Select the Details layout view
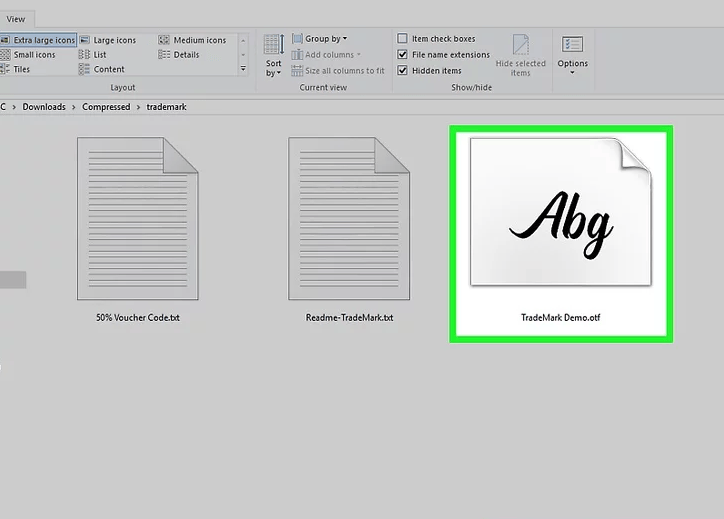The width and height of the screenshot is (724, 519). [186, 55]
